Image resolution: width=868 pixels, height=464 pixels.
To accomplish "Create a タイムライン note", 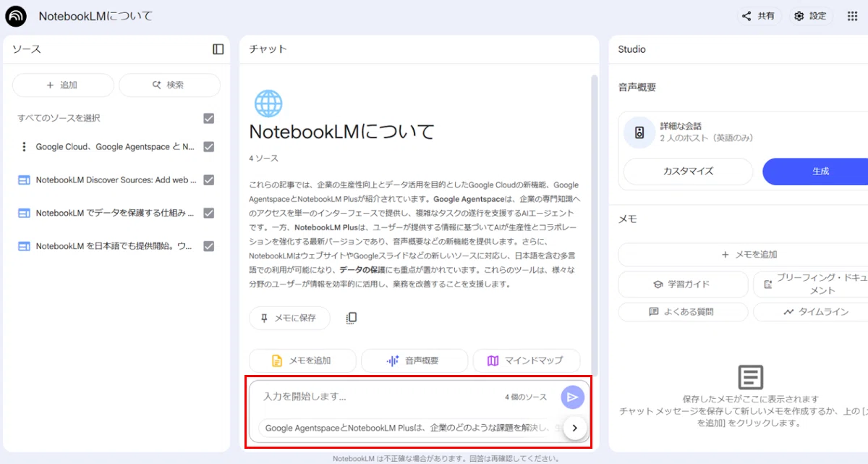I will pos(811,312).
